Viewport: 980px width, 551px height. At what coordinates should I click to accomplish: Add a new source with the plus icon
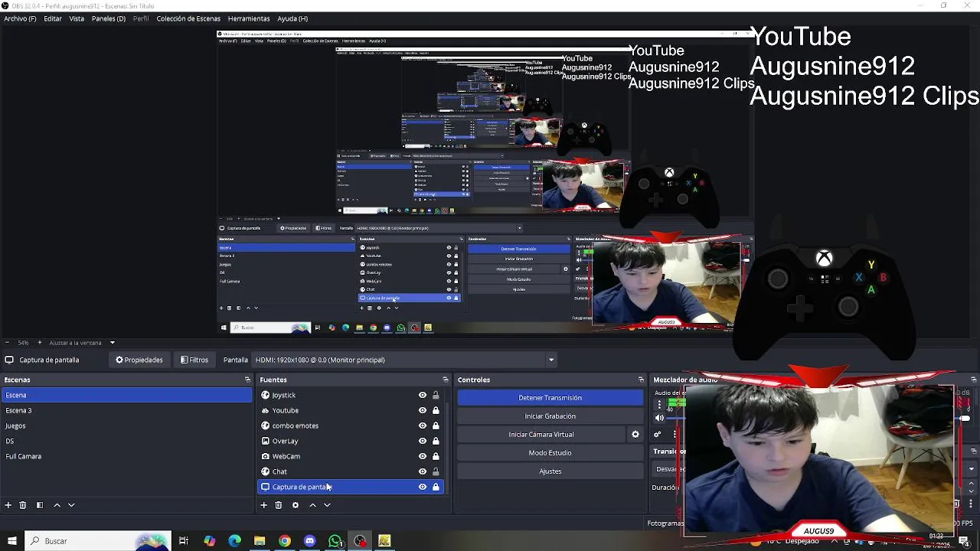(x=264, y=505)
